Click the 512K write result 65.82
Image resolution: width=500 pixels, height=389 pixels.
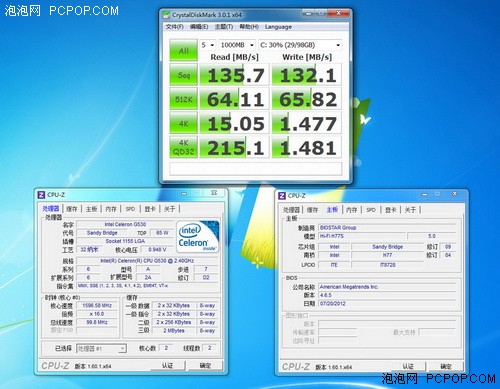pos(307,99)
